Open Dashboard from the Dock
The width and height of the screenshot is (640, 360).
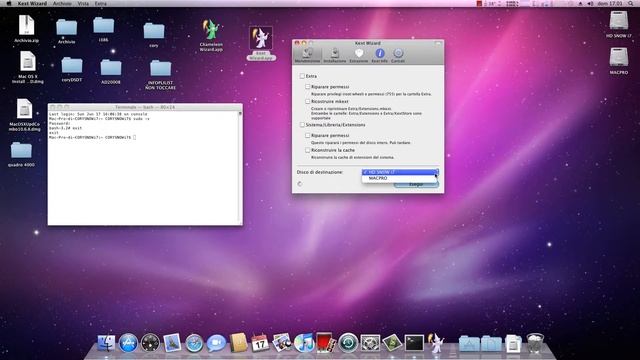click(150, 343)
